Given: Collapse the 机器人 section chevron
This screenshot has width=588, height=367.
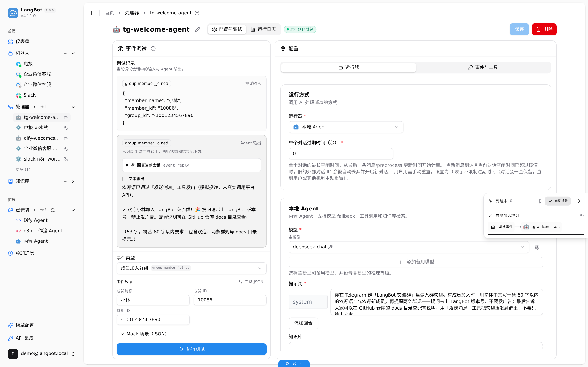Looking at the screenshot, I should 73,54.
